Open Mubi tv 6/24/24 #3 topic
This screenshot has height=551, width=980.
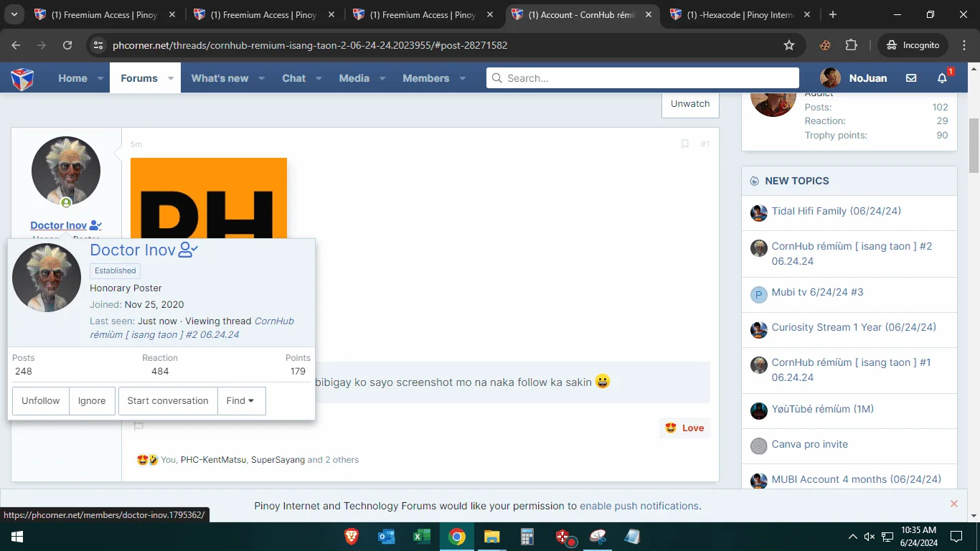817,292
